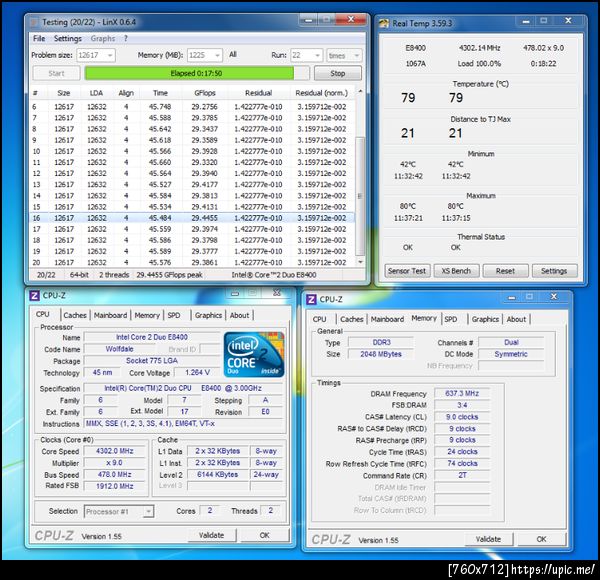Switch to CPU tab in right CPU-Z
Screen dimensions: 600x580
(320, 319)
